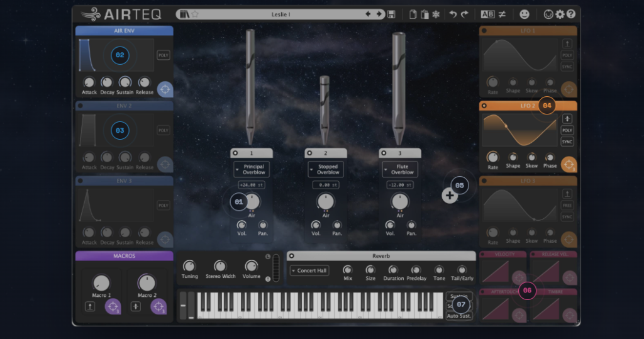Click the copy icon in top toolbar
644x339 pixels.
coord(413,14)
